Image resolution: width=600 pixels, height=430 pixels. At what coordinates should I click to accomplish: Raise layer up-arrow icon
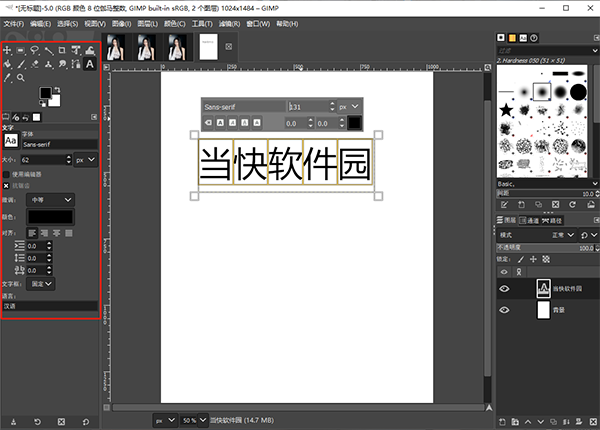coord(528,422)
